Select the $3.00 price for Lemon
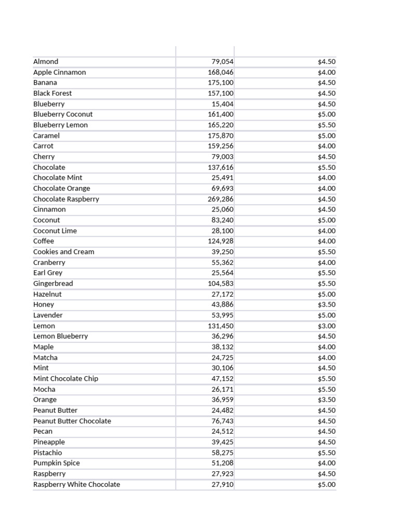399x532 pixels. [326, 326]
